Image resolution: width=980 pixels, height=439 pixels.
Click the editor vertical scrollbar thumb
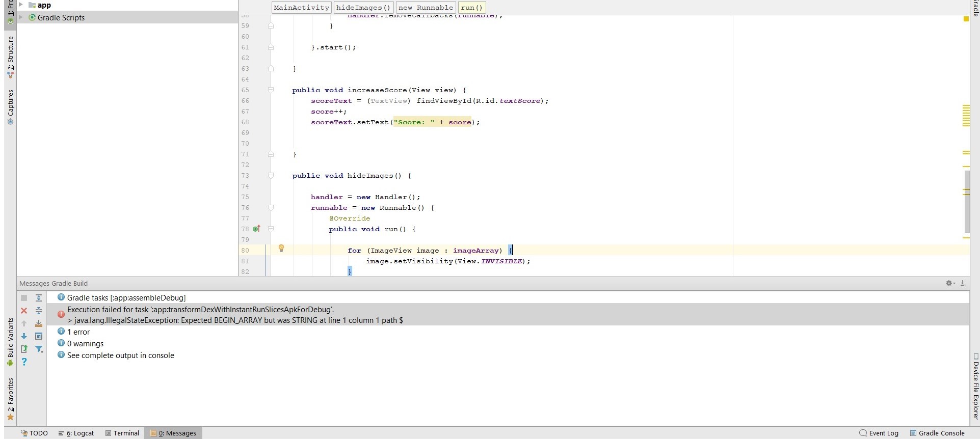coord(967,201)
